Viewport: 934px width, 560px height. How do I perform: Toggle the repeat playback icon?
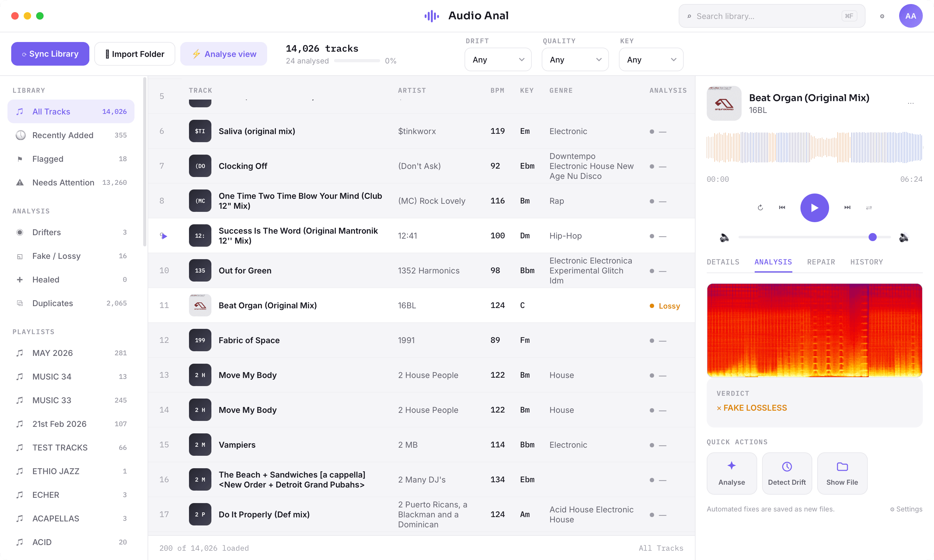coord(869,208)
